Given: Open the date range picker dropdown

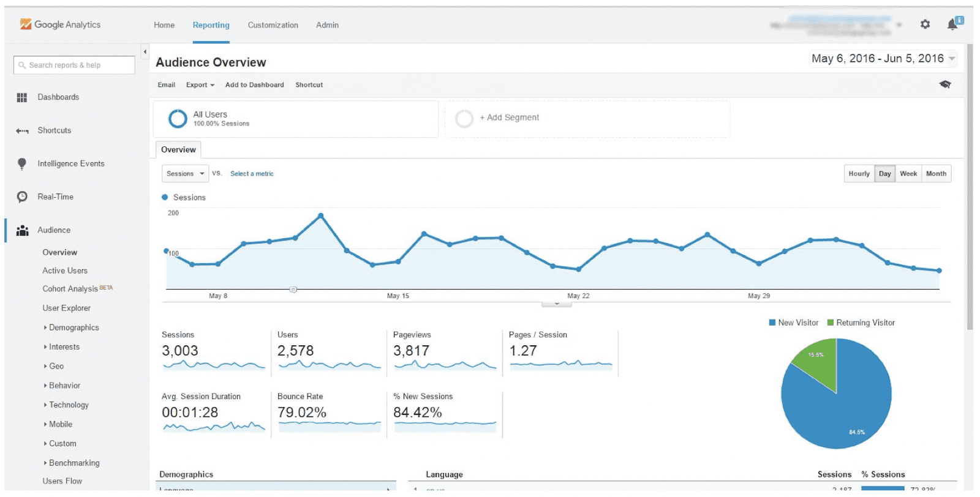Looking at the screenshot, I should 883,59.
